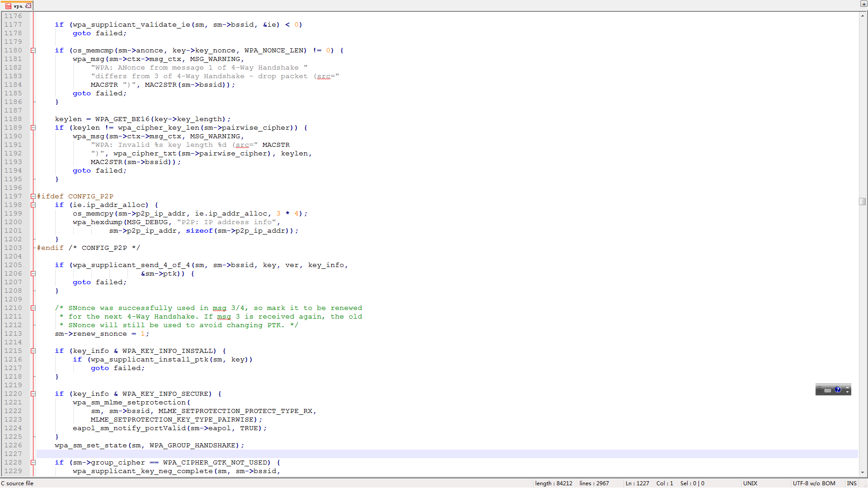Click line number 1204 in the margin
This screenshot has width=868, height=488.
point(13,257)
